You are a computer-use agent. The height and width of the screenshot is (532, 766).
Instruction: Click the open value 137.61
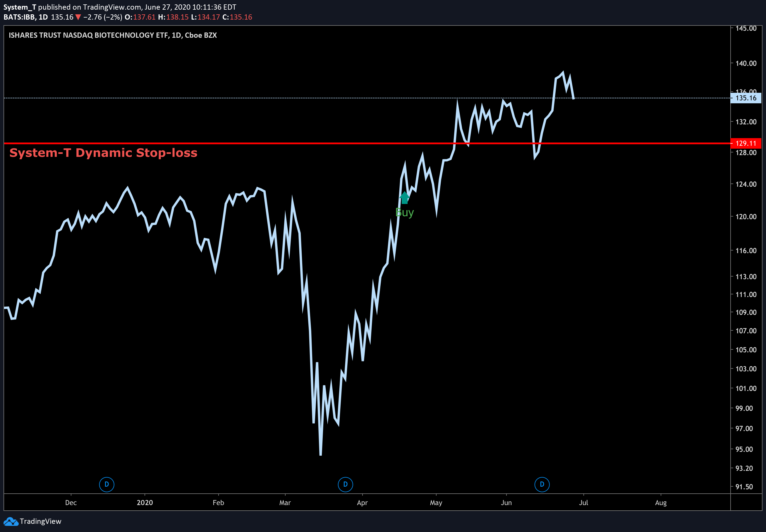coord(144,17)
